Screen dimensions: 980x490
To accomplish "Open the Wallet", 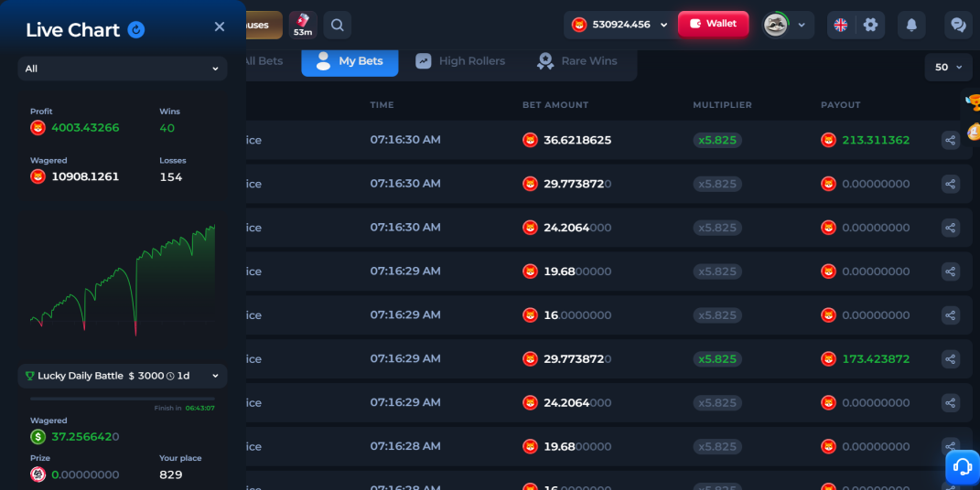I will [x=713, y=24].
